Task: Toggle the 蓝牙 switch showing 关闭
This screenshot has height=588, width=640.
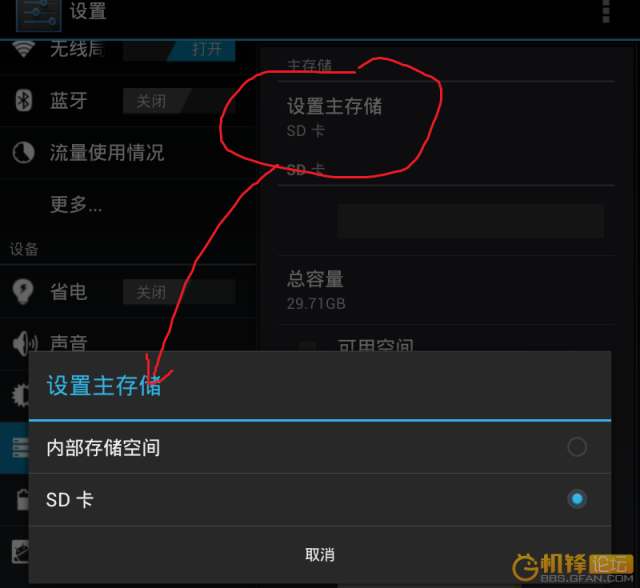Action: (x=179, y=101)
